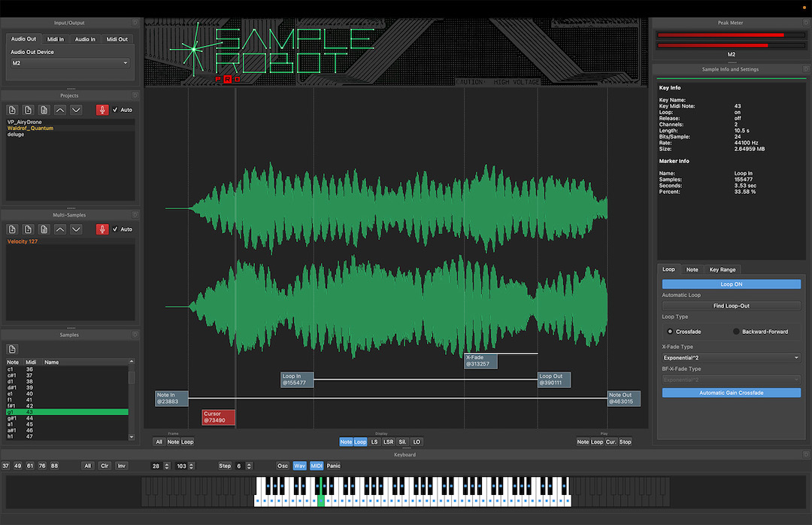The image size is (812, 525).
Task: Click the down-arrow icon in Multi-Samples toolbar
Action: coord(76,229)
